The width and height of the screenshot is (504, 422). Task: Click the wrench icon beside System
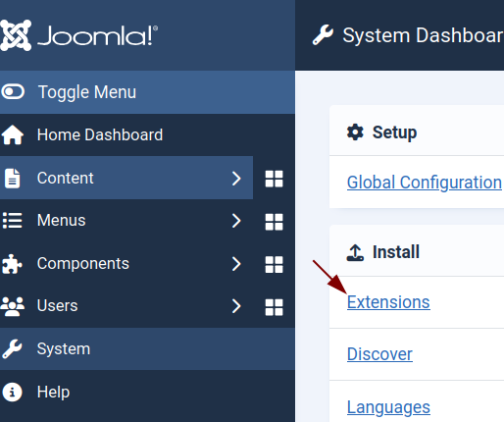(12, 349)
